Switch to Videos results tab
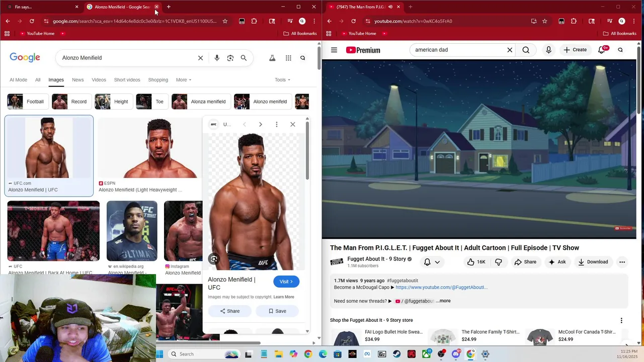 point(99,80)
